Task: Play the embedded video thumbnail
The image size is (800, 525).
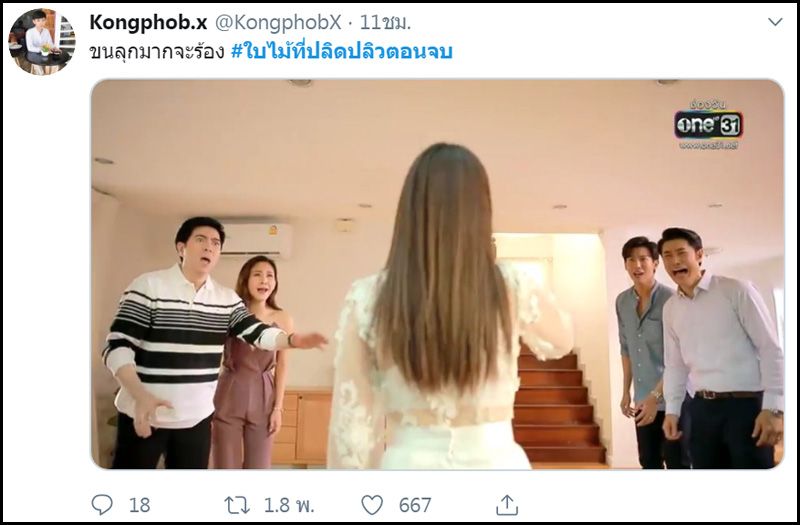Action: [x=437, y=274]
